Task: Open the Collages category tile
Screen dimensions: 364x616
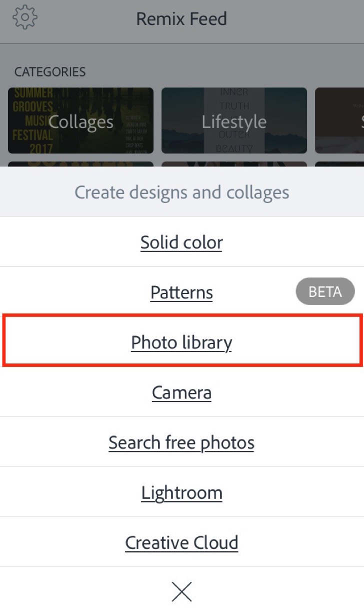Action: click(x=80, y=120)
